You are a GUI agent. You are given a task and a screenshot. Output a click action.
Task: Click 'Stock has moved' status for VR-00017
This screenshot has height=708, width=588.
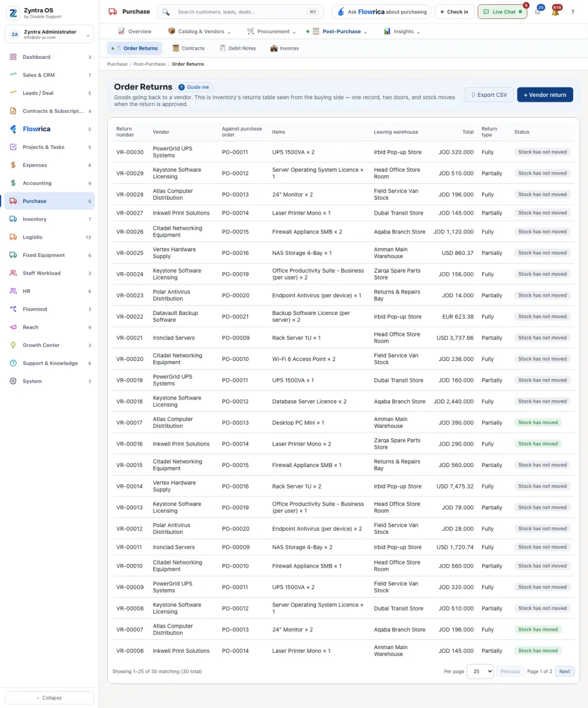[538, 422]
